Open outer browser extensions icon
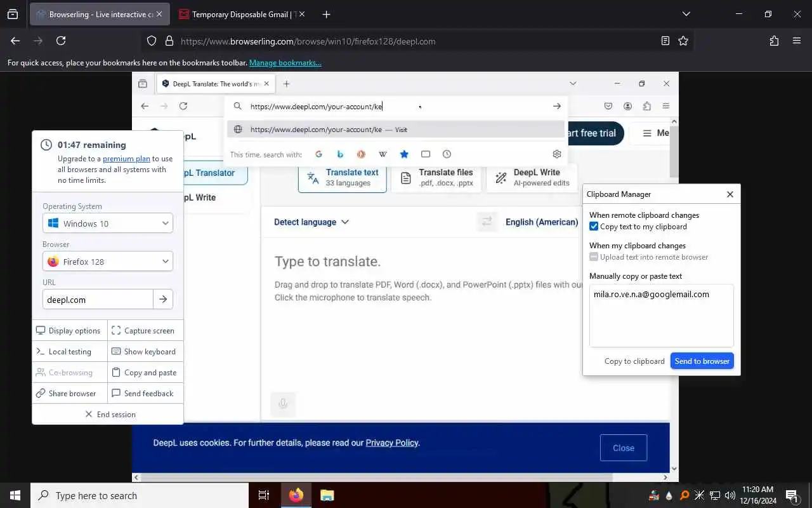 pos(774,41)
